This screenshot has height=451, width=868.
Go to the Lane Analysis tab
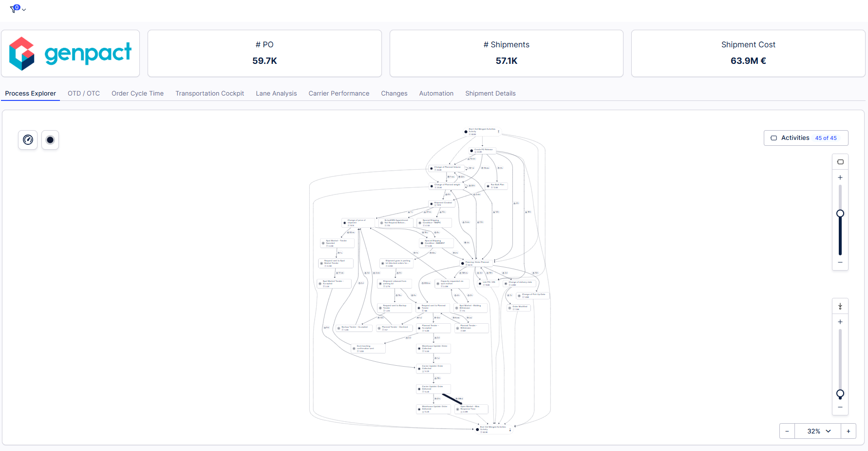click(276, 94)
